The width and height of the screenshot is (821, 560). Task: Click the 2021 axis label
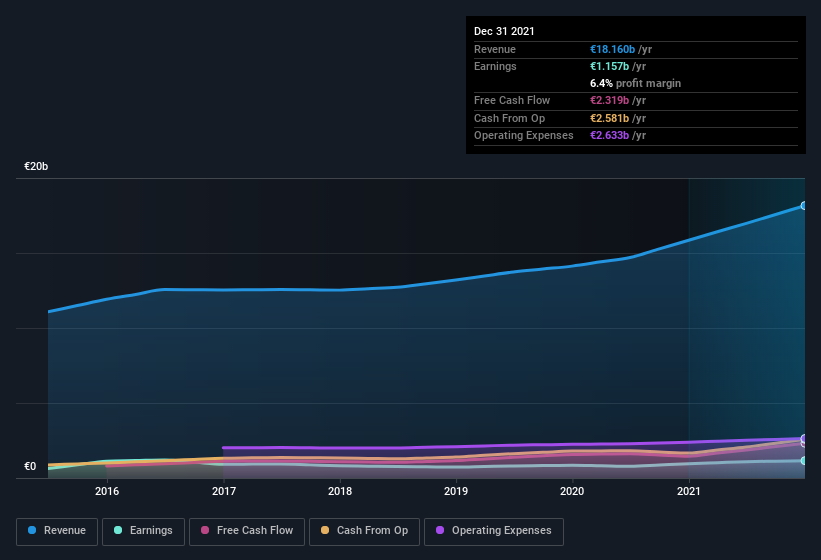[689, 491]
